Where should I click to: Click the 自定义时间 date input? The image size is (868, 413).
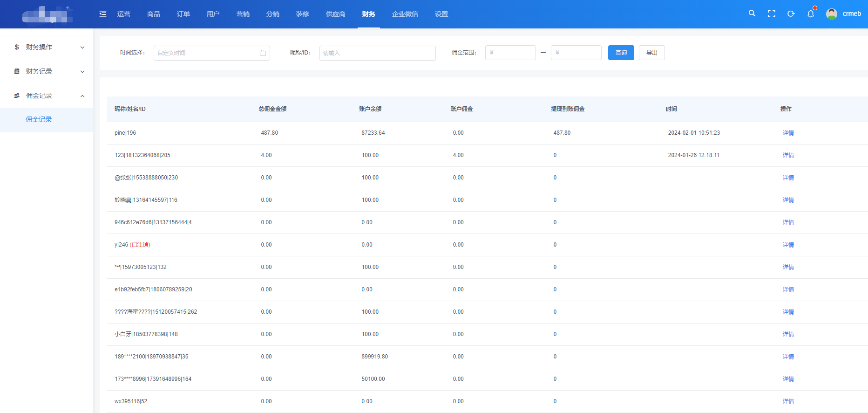pos(212,53)
